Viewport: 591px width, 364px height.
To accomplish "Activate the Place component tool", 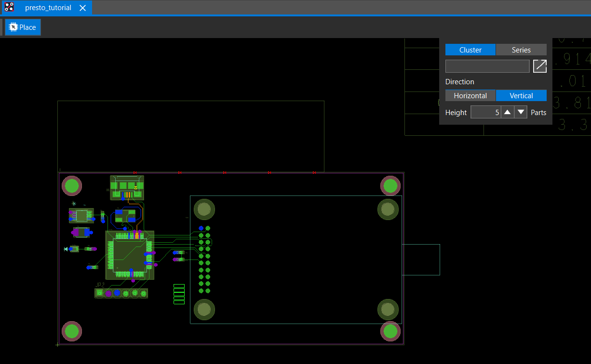I will pyautogui.click(x=22, y=27).
